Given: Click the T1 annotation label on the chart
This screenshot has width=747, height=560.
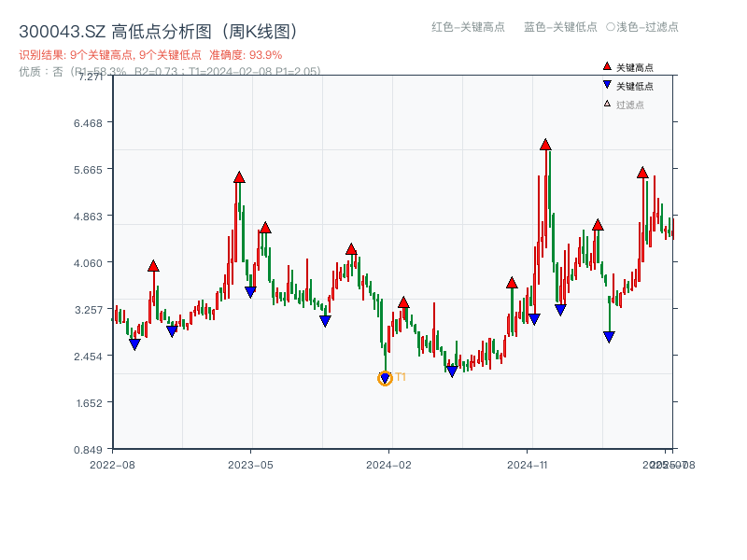Looking at the screenshot, I should (x=399, y=377).
